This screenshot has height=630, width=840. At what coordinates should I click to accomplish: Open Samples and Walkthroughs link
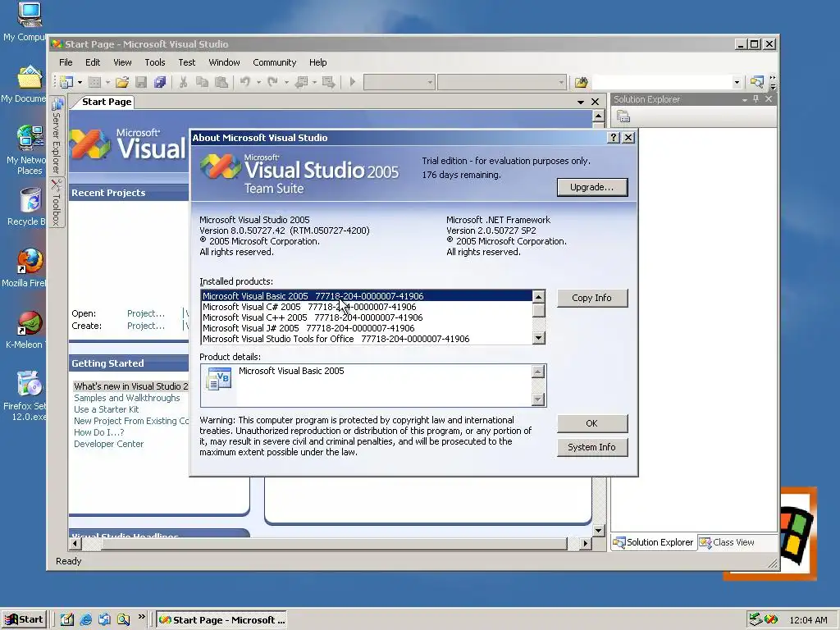[127, 398]
